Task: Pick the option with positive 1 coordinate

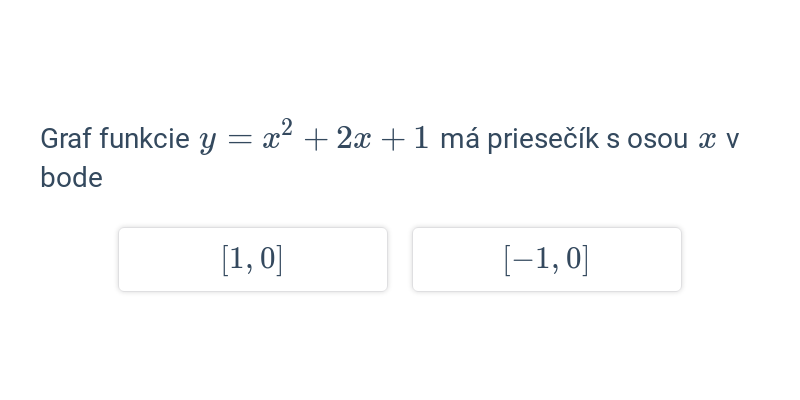Action: tap(253, 260)
